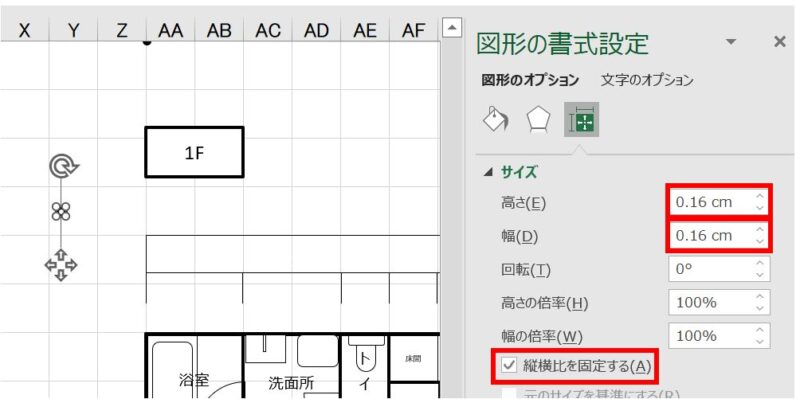This screenshot has height=399, width=800.
Task: Toggle 縦横比を固定する checkbox
Action: tap(509, 365)
